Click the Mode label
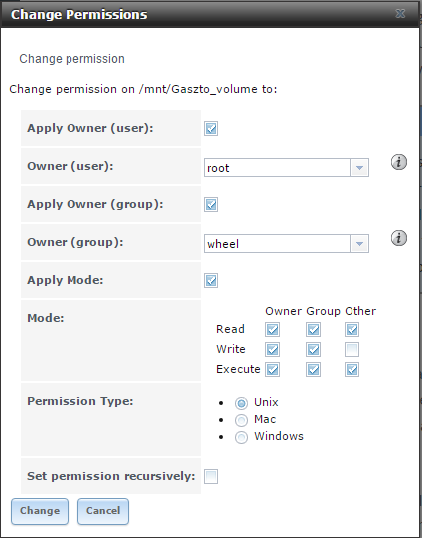The image size is (422, 538). point(46,318)
